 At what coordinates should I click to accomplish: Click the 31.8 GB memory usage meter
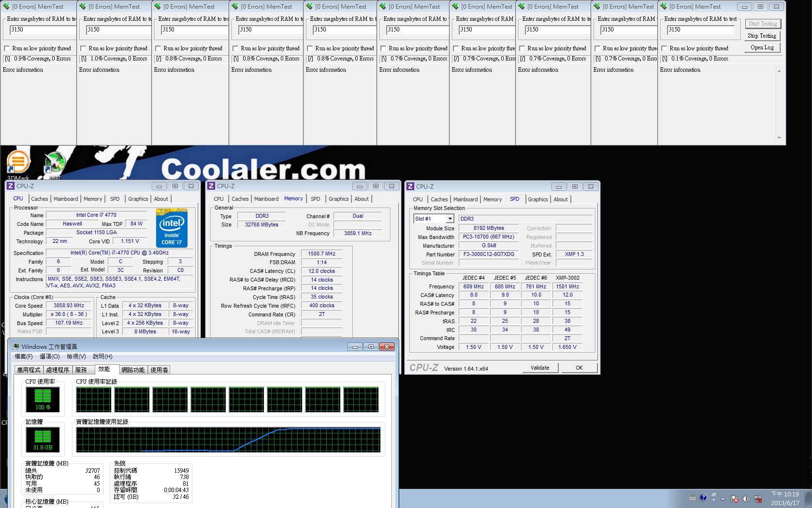(x=43, y=440)
